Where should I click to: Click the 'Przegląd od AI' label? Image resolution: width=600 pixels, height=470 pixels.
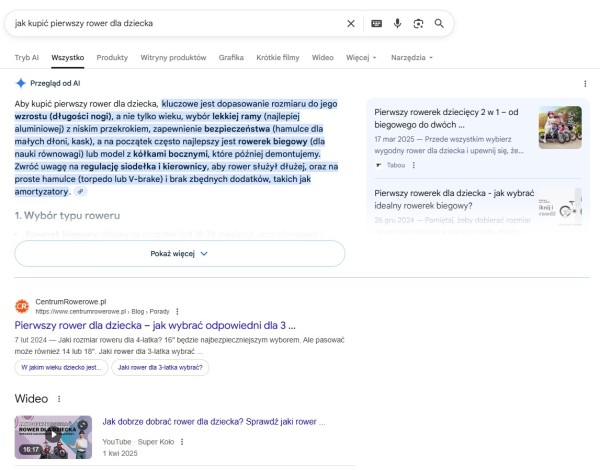coord(55,83)
